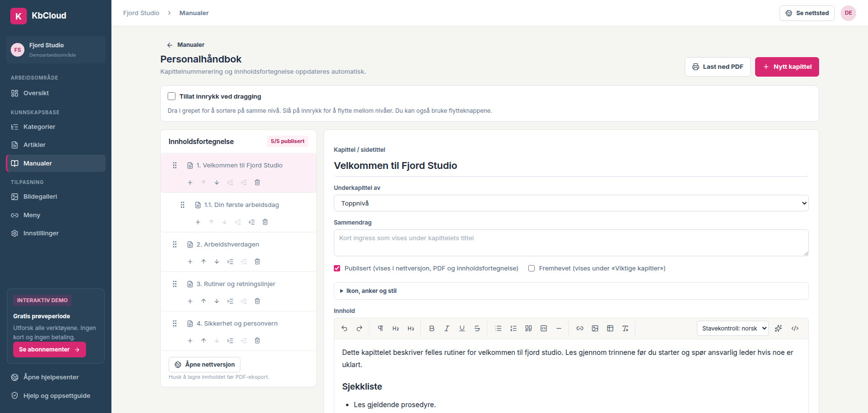Open Bildegalleri from the sidebar
This screenshot has height=413, width=868.
(56, 197)
